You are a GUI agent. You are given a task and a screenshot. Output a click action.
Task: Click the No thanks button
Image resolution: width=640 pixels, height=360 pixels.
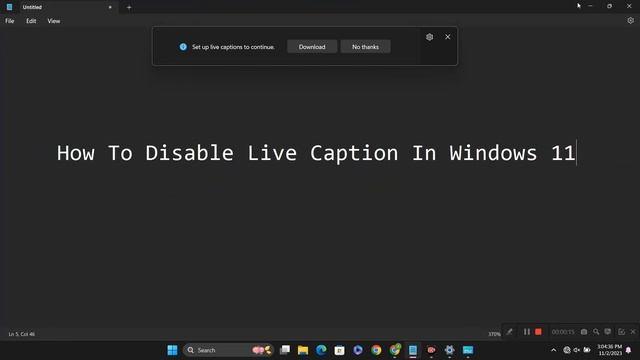click(x=365, y=47)
